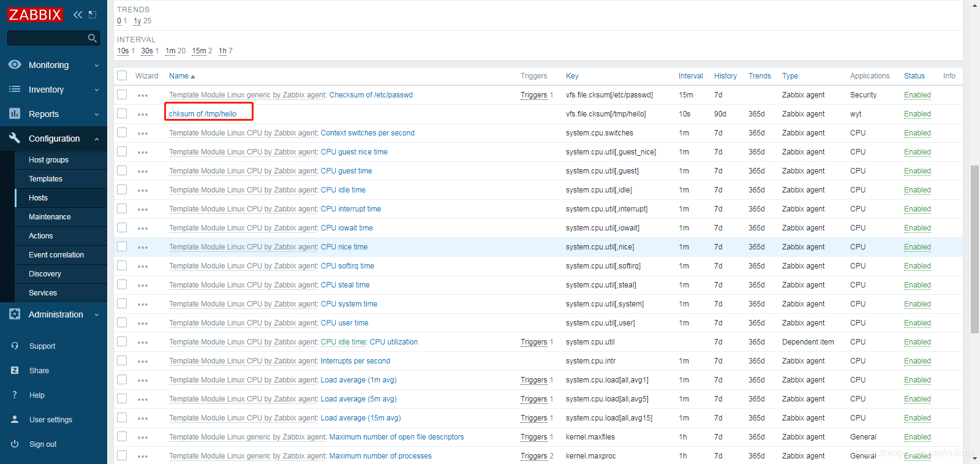Check the CPU user time row
The image size is (980, 464).
point(122,322)
